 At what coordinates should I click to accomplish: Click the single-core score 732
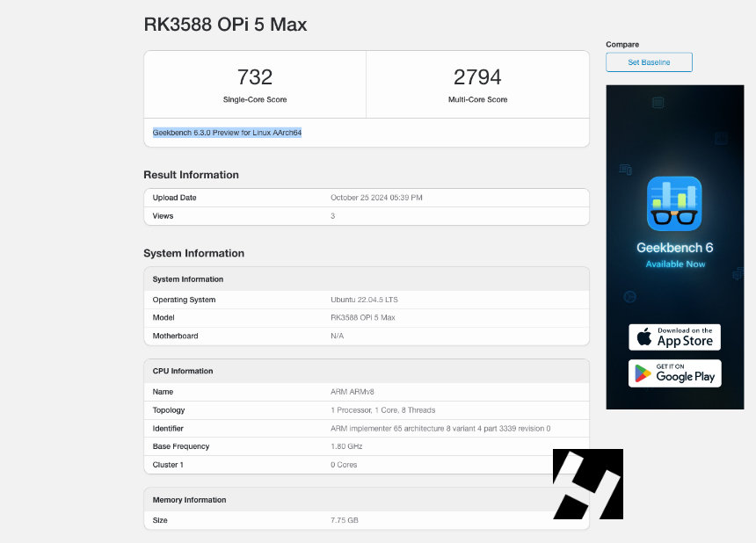click(255, 77)
